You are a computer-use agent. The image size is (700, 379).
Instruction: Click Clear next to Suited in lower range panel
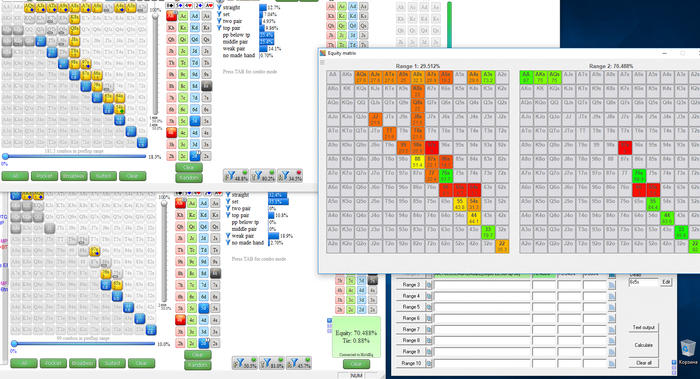(142, 363)
